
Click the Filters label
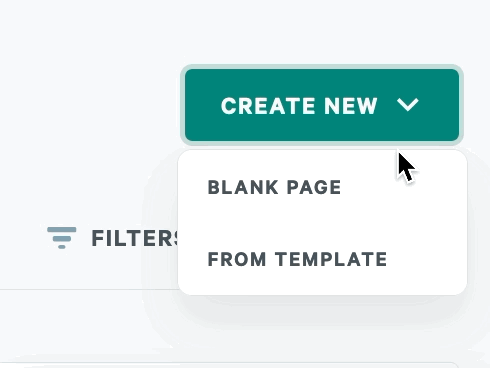tap(135, 238)
